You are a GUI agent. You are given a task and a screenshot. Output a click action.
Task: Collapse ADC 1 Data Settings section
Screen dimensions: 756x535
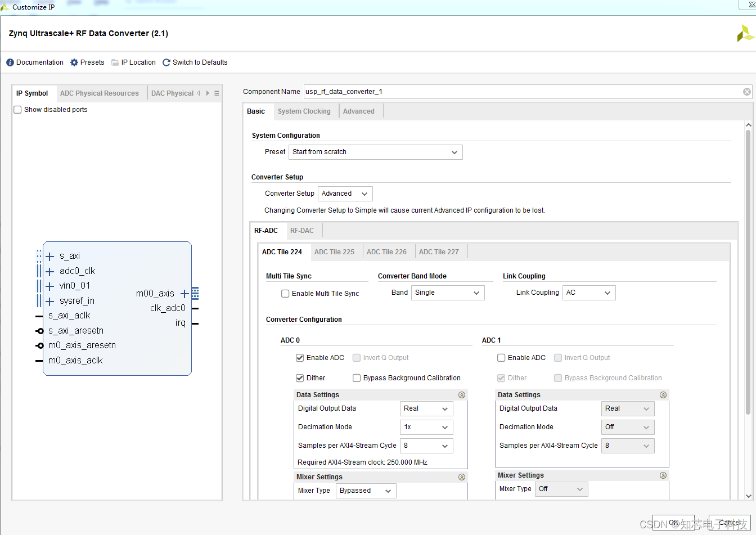pos(663,395)
